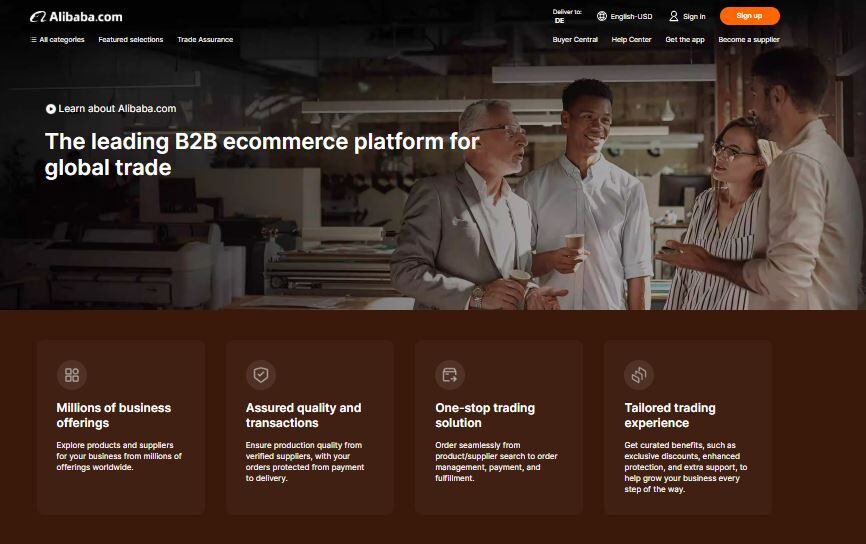Click the globe language icon
The height and width of the screenshot is (544, 866).
coord(601,16)
